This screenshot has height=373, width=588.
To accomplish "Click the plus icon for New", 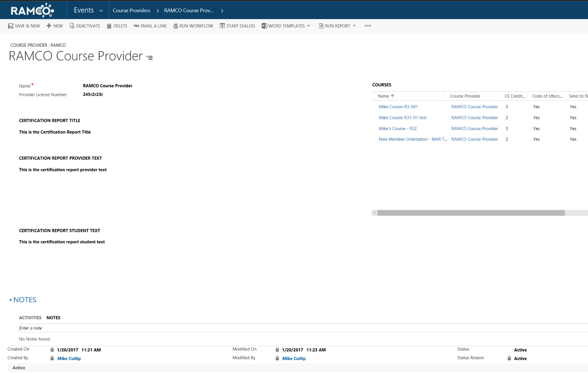I will pyautogui.click(x=49, y=26).
